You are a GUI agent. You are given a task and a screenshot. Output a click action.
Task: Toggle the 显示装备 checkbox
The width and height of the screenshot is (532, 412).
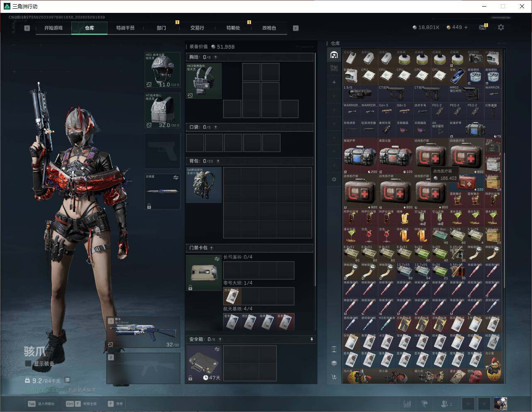28,363
